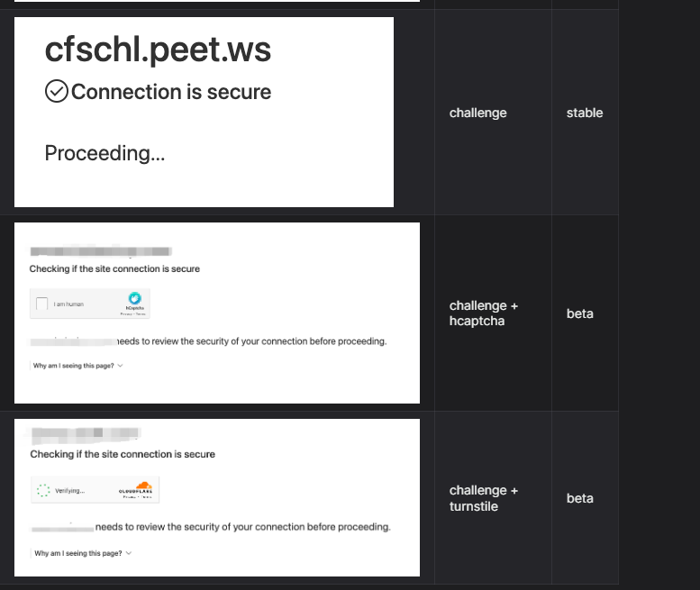700x590 pixels.
Task: Click the 'challenge' table cell
Action: [x=493, y=113]
